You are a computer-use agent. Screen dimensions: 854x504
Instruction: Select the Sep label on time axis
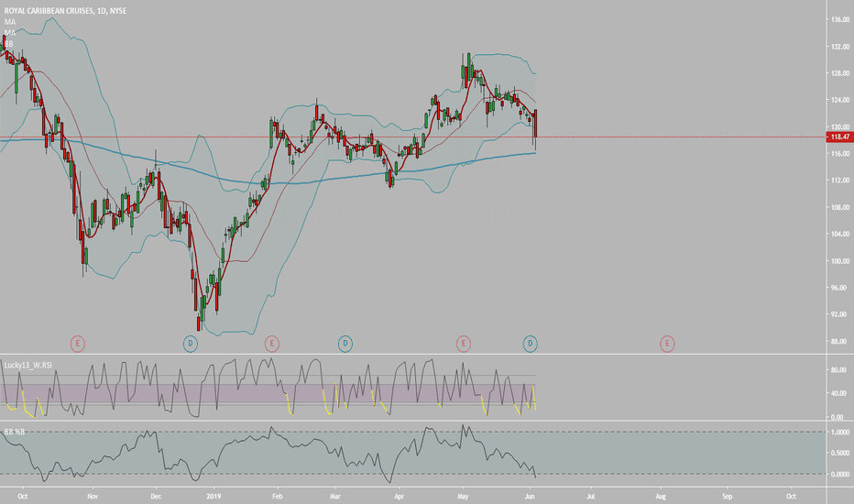(728, 497)
